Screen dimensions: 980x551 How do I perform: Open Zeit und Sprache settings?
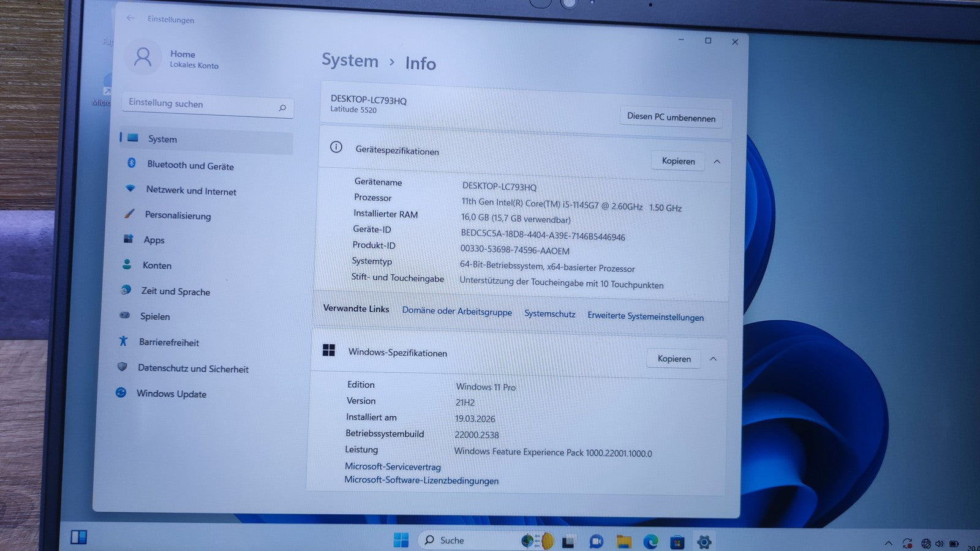(x=176, y=291)
